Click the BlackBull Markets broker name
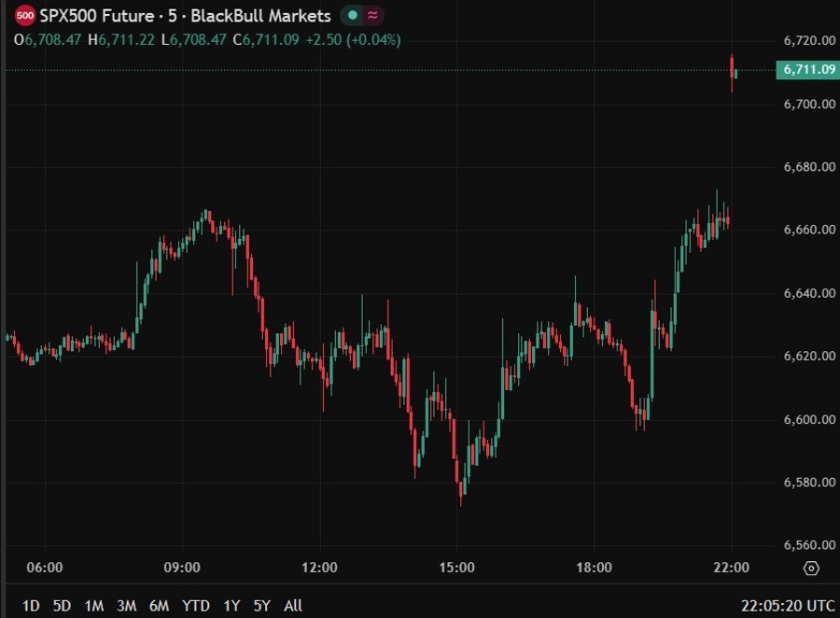 point(261,15)
